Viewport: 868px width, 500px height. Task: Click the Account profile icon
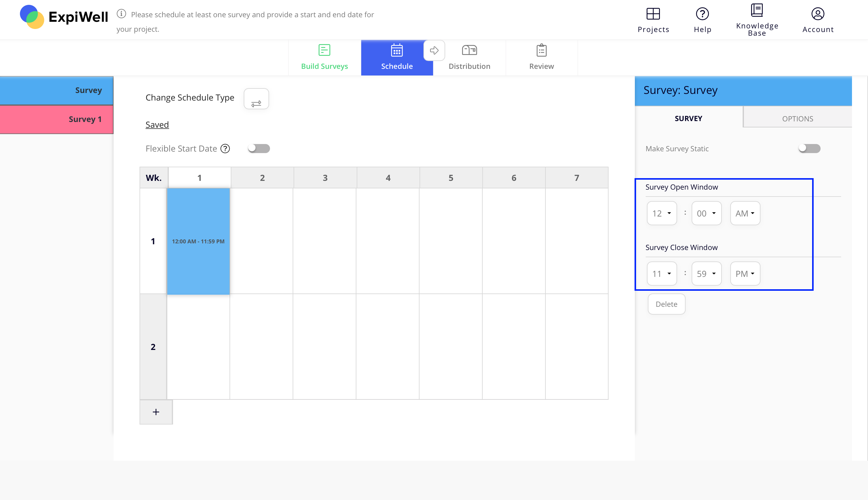(818, 14)
